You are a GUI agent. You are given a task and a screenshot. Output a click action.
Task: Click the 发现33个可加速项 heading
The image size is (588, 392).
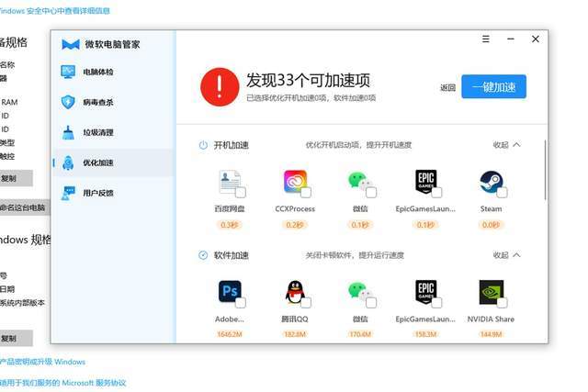click(309, 80)
